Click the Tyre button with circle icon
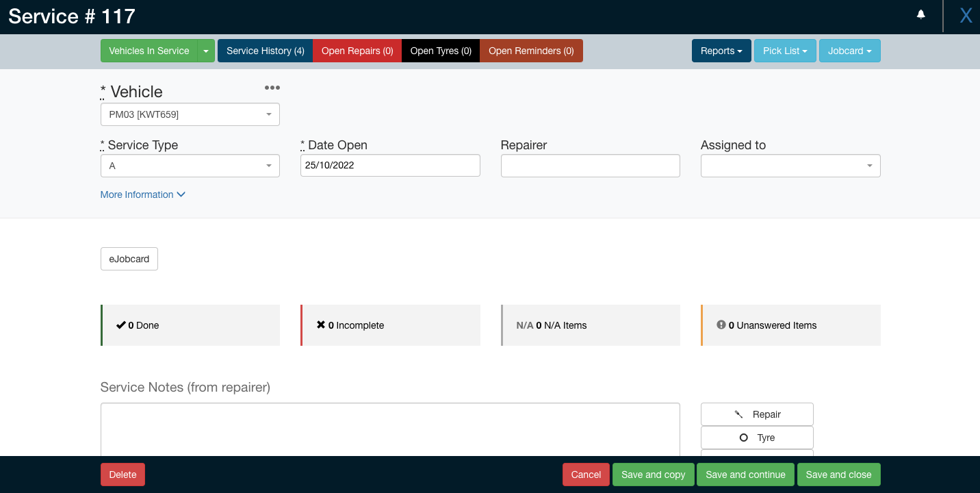The width and height of the screenshot is (980, 493). pyautogui.click(x=757, y=438)
